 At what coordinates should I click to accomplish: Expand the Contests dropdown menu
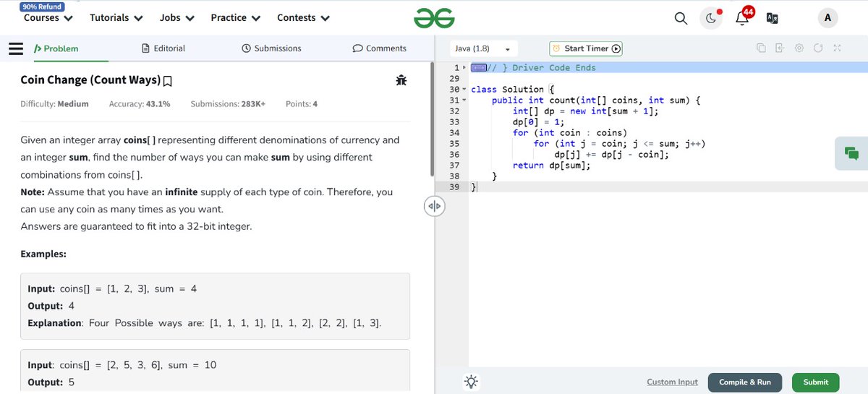[304, 17]
